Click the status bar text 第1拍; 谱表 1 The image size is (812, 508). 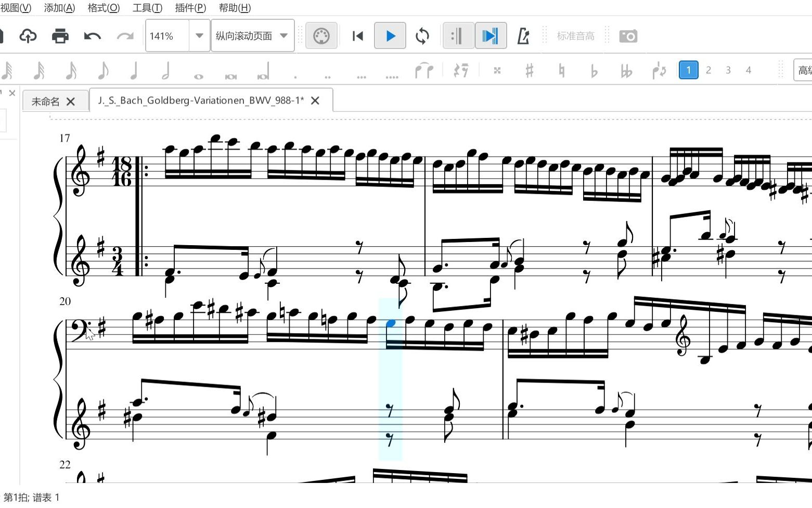tap(32, 498)
